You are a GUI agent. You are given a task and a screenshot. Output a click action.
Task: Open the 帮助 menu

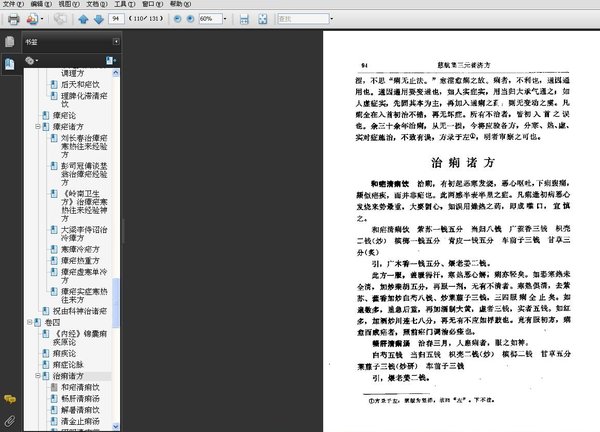[180, 4]
